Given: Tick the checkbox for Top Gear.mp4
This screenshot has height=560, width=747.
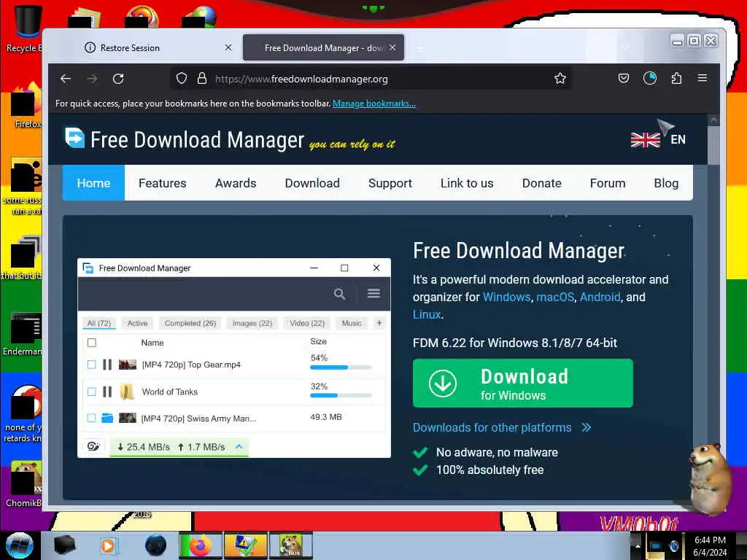Looking at the screenshot, I should pos(92,365).
